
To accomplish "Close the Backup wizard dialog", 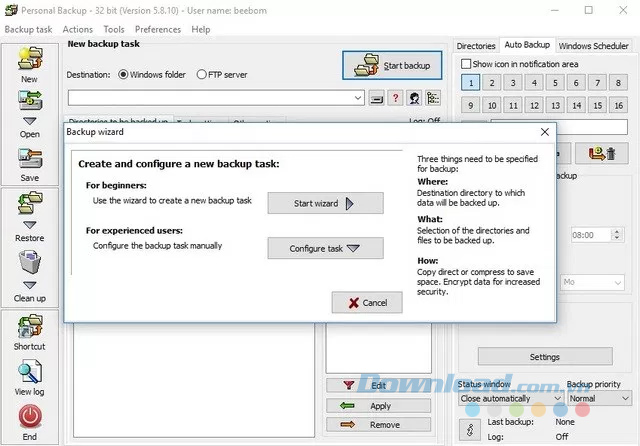I will pyautogui.click(x=544, y=132).
